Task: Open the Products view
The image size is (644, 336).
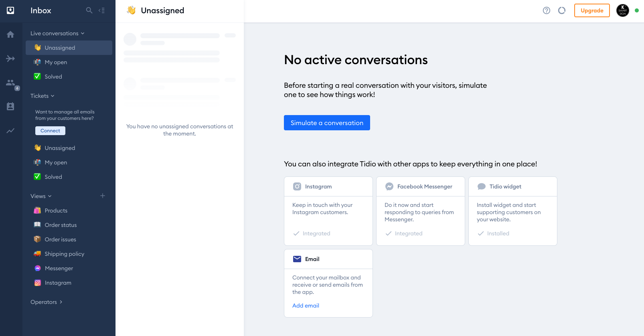Action: point(69,211)
